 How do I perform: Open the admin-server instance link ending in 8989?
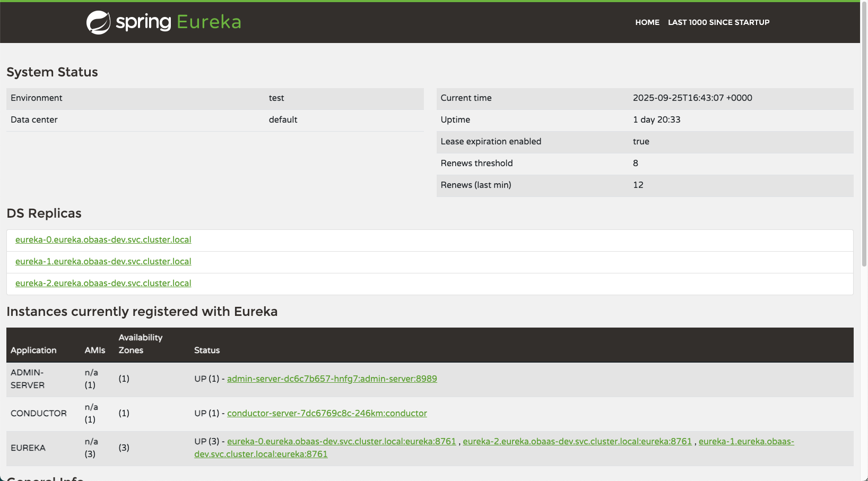[x=332, y=379]
